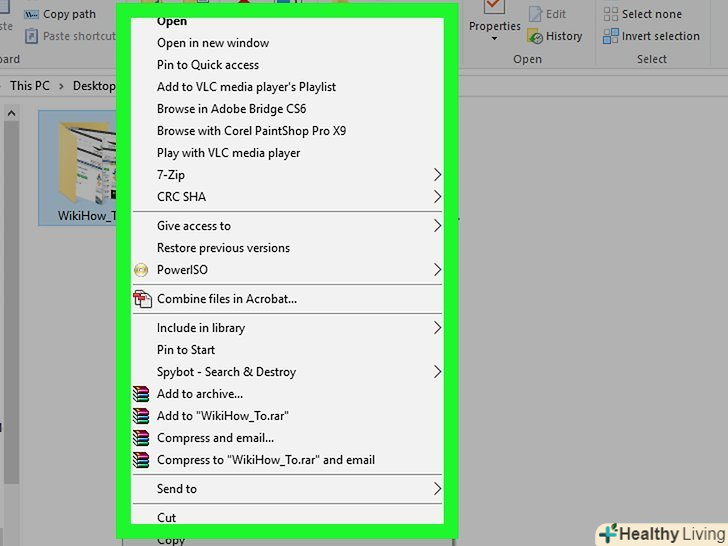
Task: Click the Invert selection icon
Action: [x=611, y=36]
